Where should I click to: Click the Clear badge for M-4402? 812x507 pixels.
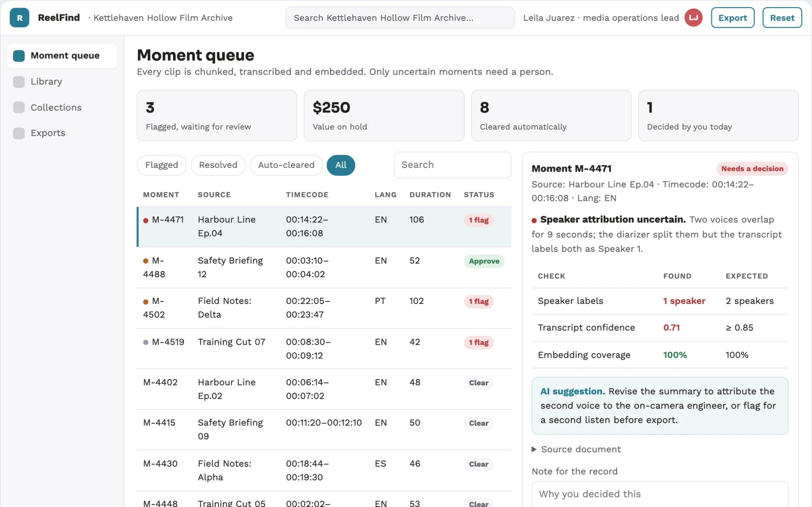[479, 383]
